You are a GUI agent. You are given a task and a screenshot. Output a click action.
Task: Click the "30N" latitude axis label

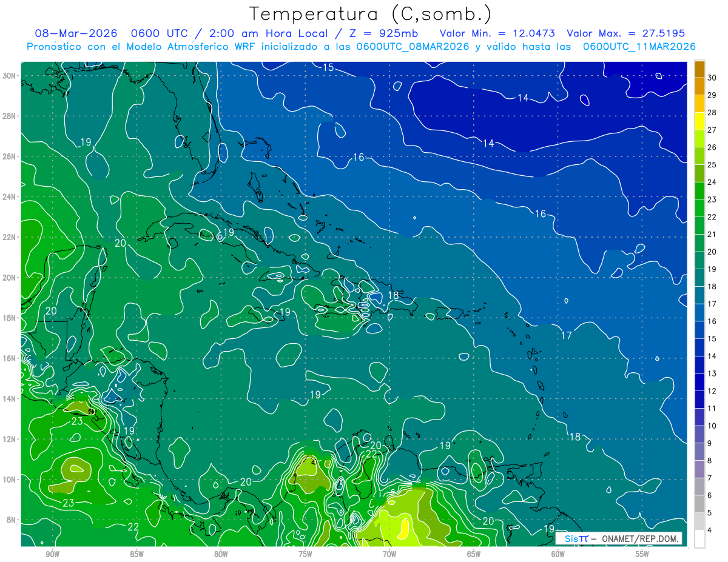coord(10,75)
